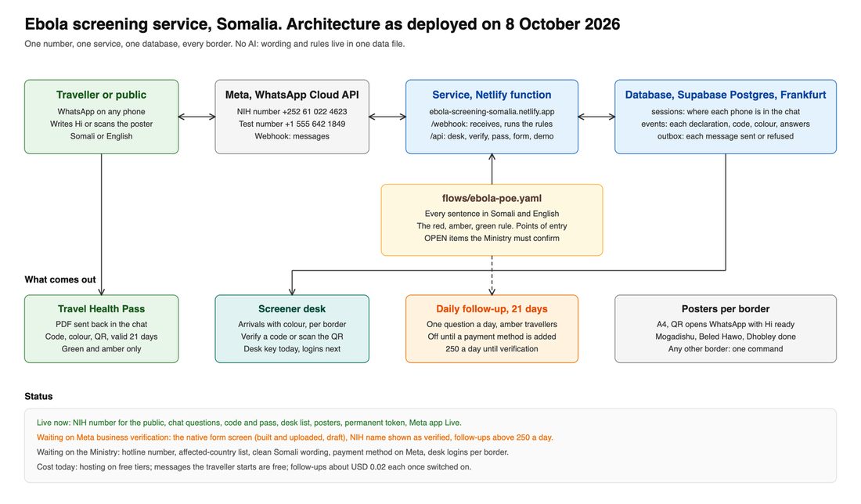Select the 'Traveller or public' box heading
This screenshot has height=504, width=861.
(x=102, y=95)
